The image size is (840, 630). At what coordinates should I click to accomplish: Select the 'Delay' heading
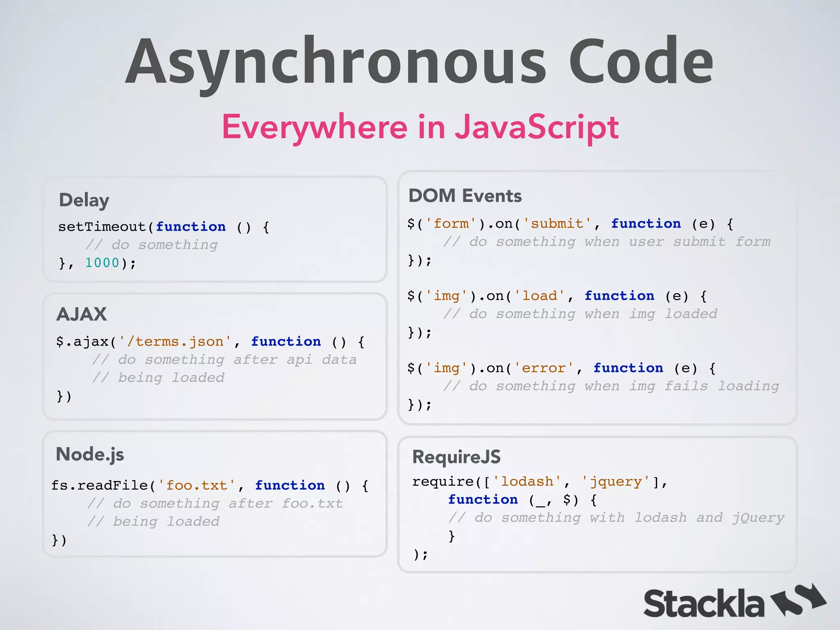[84, 201]
